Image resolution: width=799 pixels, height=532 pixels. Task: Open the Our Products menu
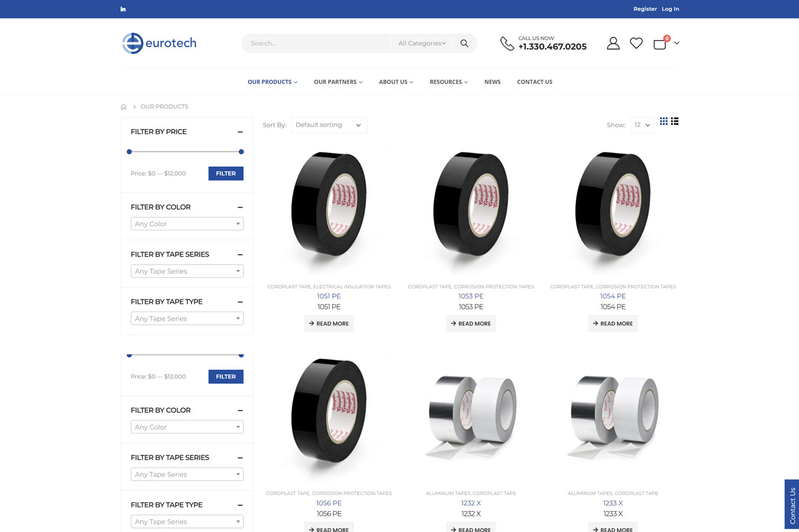pyautogui.click(x=272, y=82)
